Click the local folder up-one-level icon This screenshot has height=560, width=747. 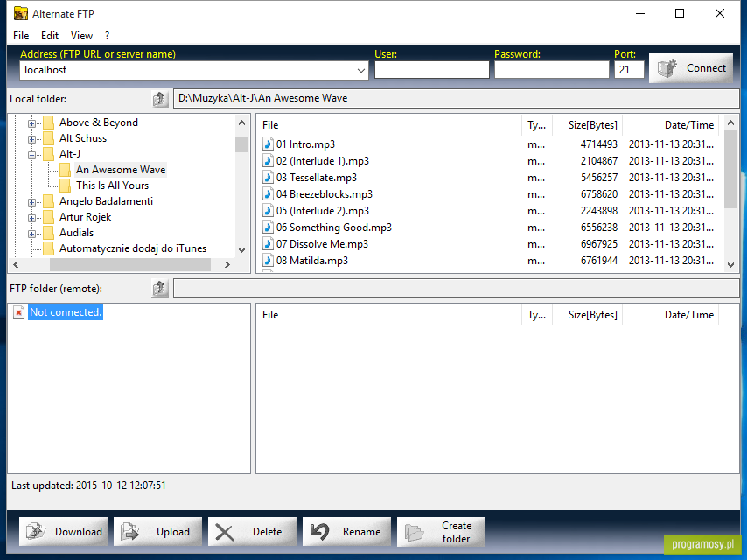pos(160,99)
